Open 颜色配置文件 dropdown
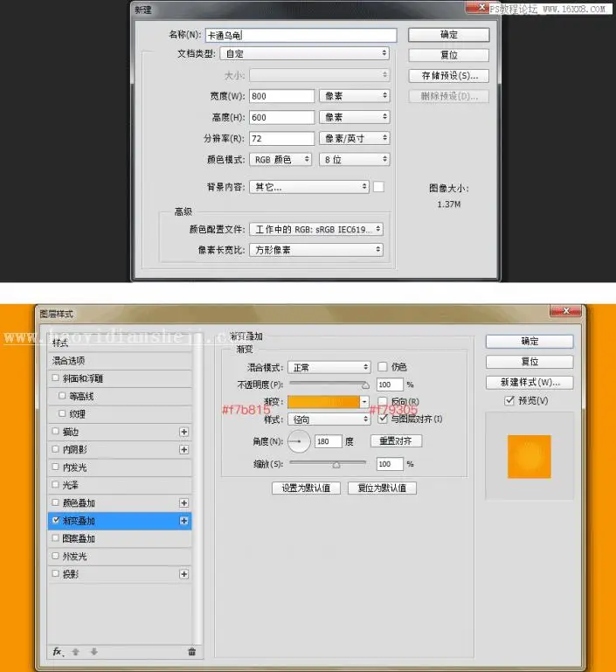 click(316, 229)
